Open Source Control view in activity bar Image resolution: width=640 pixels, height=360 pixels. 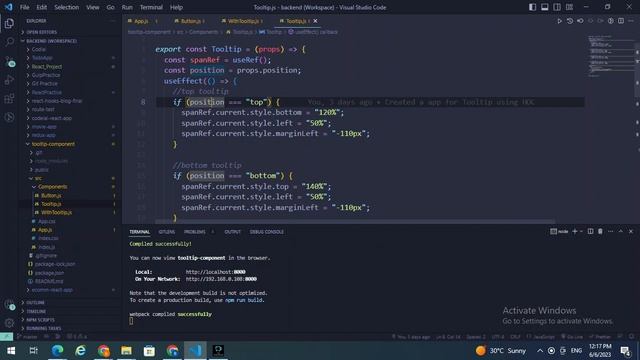point(10,61)
